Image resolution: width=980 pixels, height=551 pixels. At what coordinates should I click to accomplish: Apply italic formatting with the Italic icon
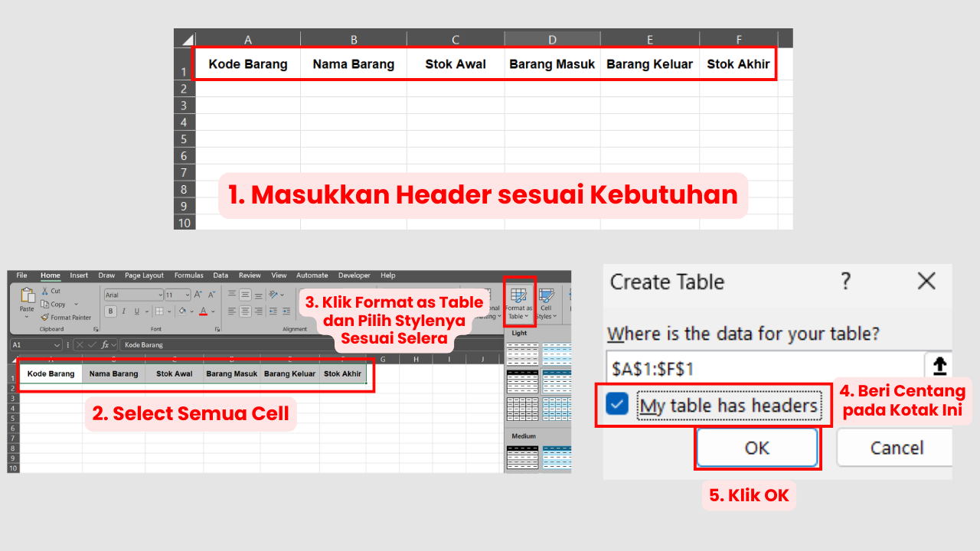(123, 311)
